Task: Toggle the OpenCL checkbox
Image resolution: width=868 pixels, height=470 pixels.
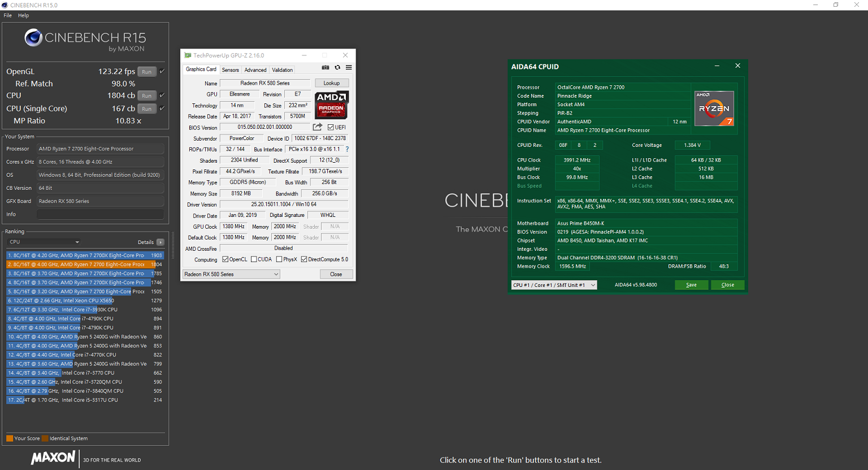Action: click(225, 259)
